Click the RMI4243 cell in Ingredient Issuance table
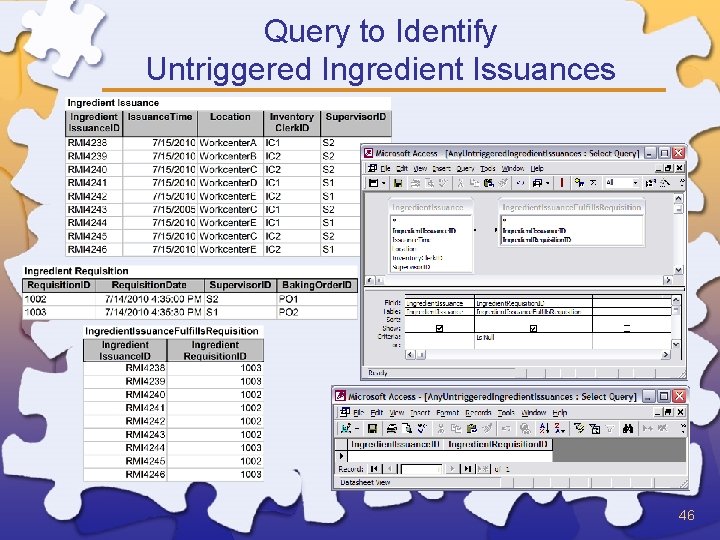720x540 pixels. 94,209
